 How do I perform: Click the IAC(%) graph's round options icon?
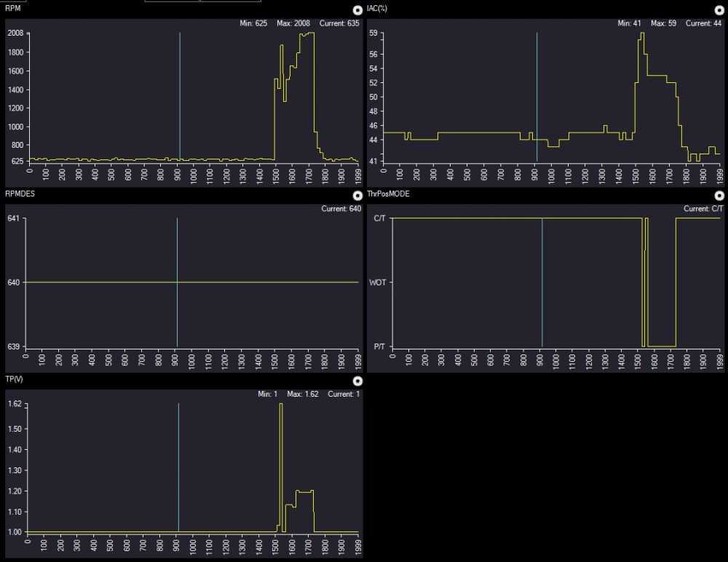[x=720, y=10]
